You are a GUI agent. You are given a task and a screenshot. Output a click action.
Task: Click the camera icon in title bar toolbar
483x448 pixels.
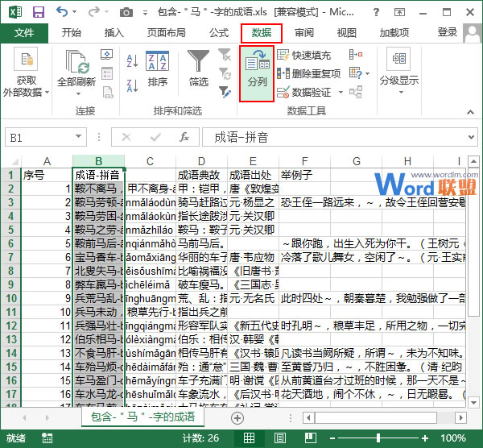[126, 11]
